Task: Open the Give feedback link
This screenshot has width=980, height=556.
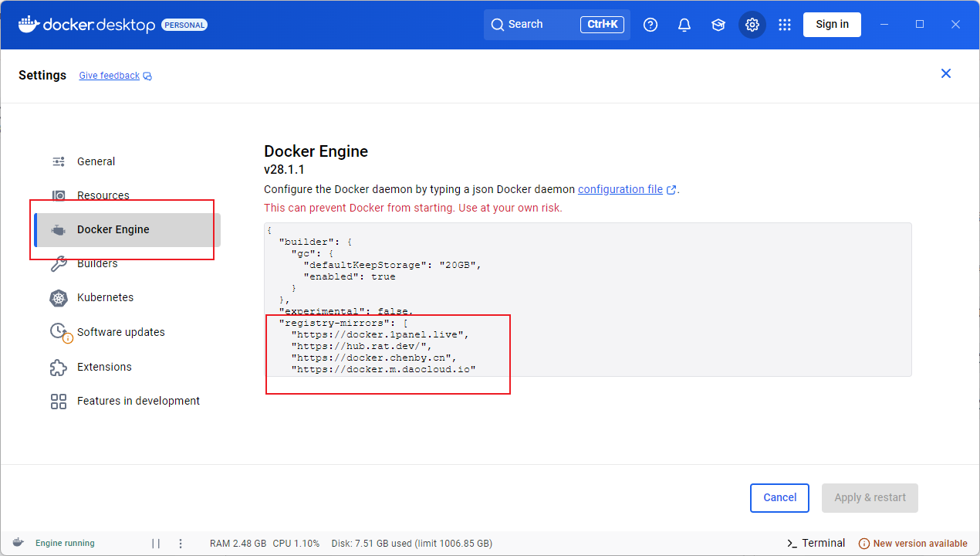Action: (x=109, y=76)
